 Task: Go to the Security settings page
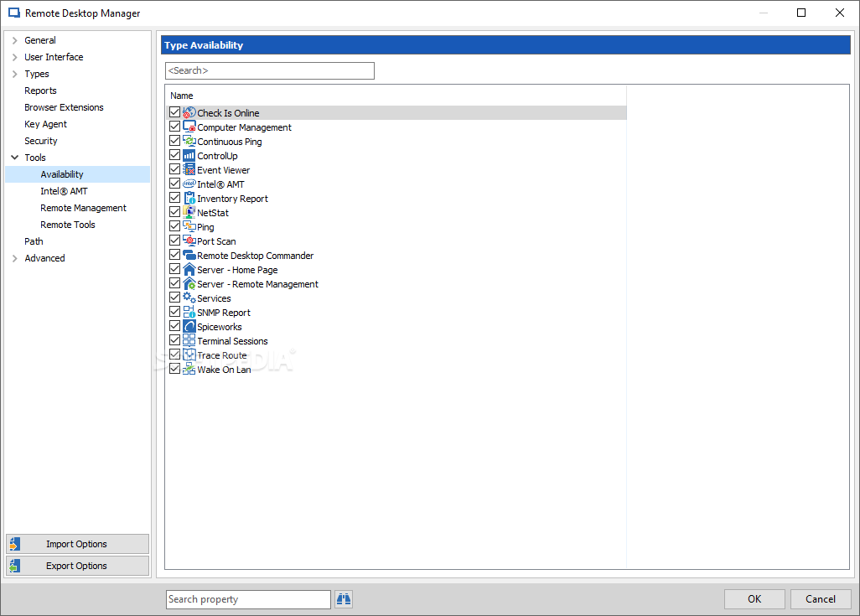[40, 141]
